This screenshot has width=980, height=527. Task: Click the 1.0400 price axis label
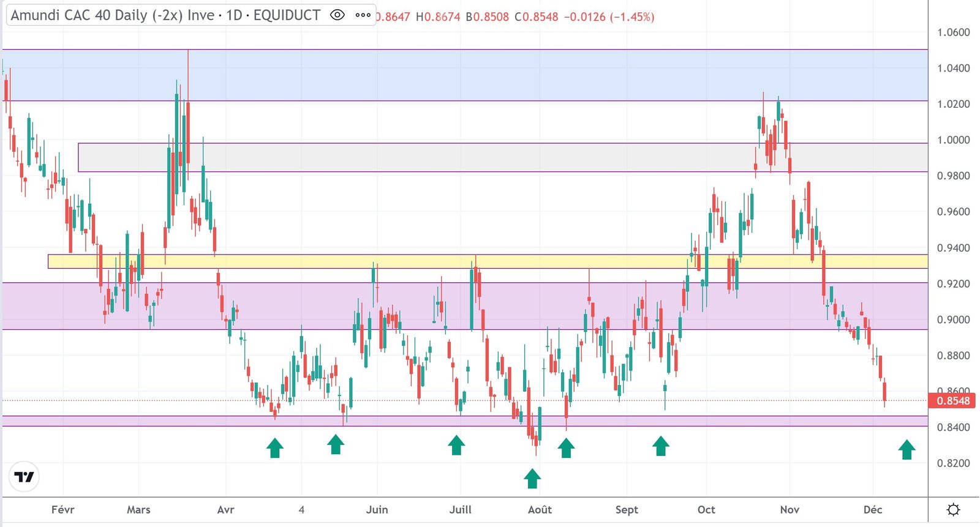[953, 68]
